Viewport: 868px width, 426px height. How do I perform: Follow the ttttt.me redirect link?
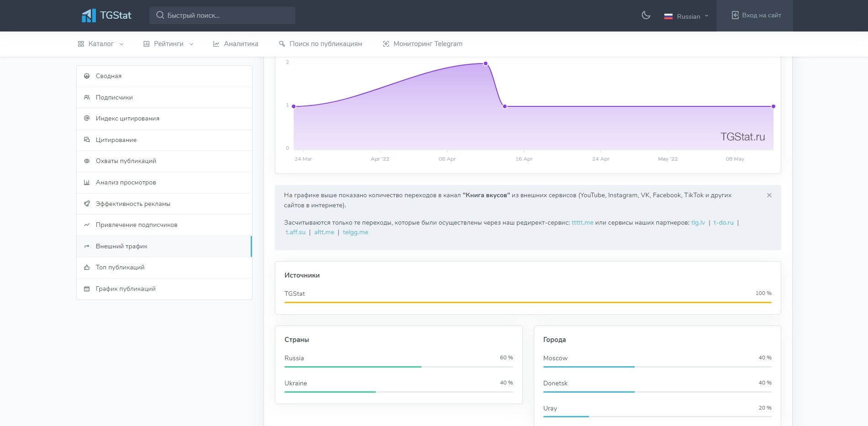tap(582, 223)
